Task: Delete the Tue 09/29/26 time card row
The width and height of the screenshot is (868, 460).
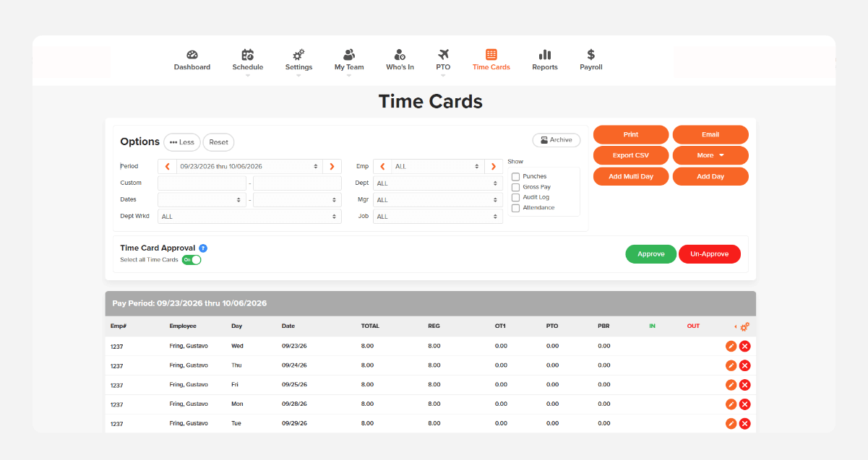Action: pyautogui.click(x=744, y=423)
